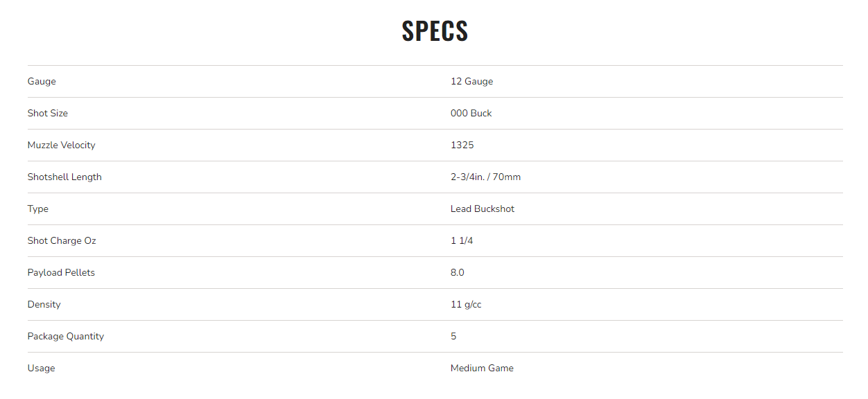Open the 11 g/cc density link

pos(466,304)
